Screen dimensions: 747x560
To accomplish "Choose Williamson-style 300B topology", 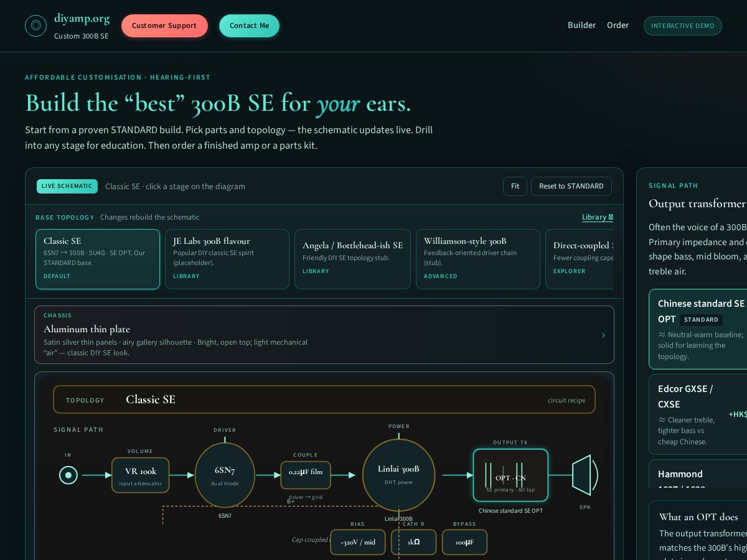I will click(478, 259).
